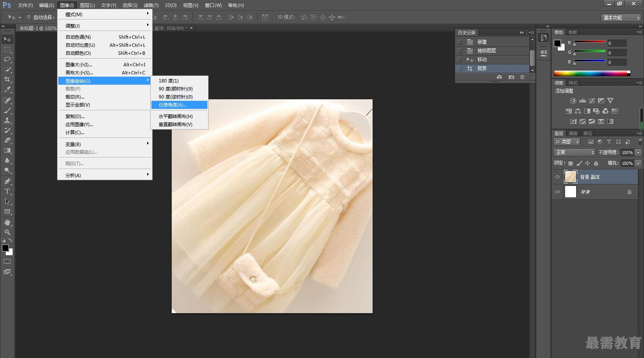Click the R red color slider
This screenshot has width=644, height=358.
(590, 42)
